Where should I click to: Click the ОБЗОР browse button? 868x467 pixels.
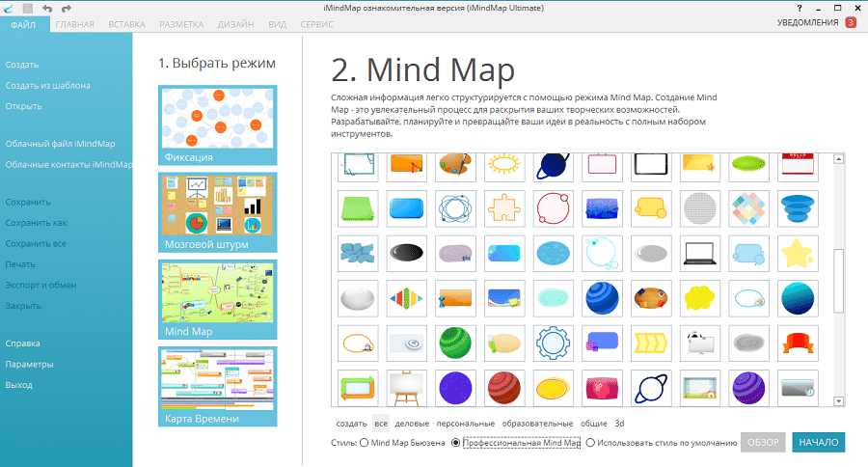(763, 443)
